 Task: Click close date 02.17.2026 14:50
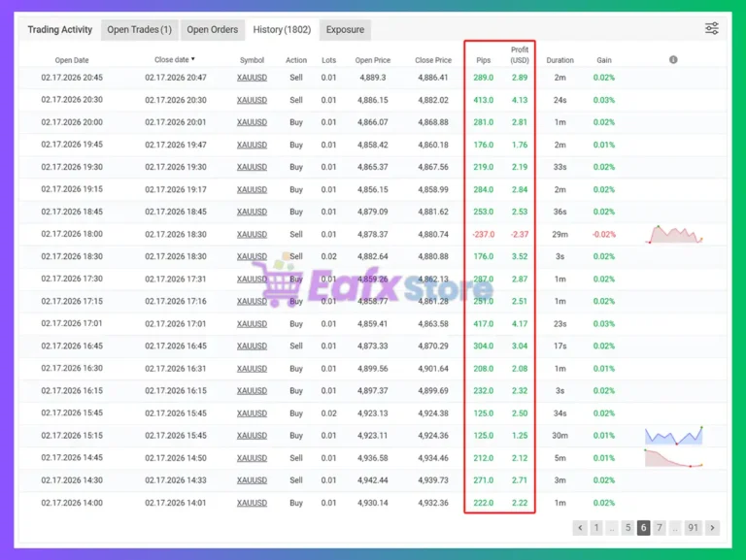pos(176,458)
